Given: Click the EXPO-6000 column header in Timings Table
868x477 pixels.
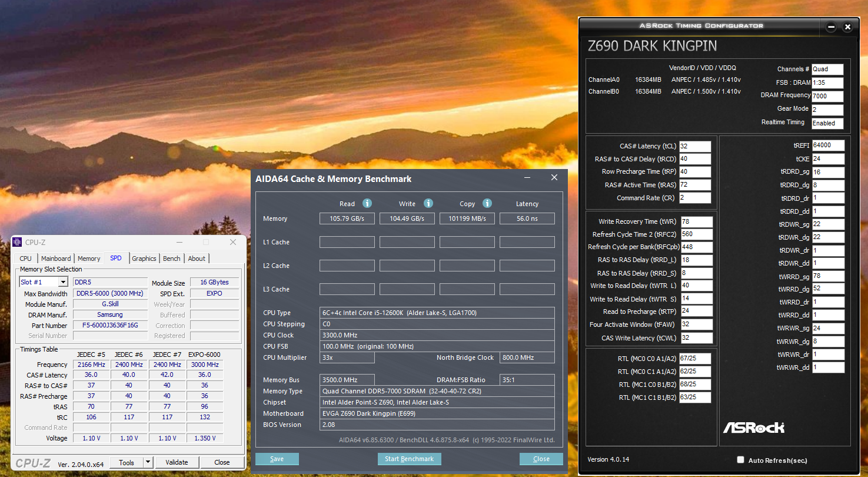Looking at the screenshot, I should [204, 355].
